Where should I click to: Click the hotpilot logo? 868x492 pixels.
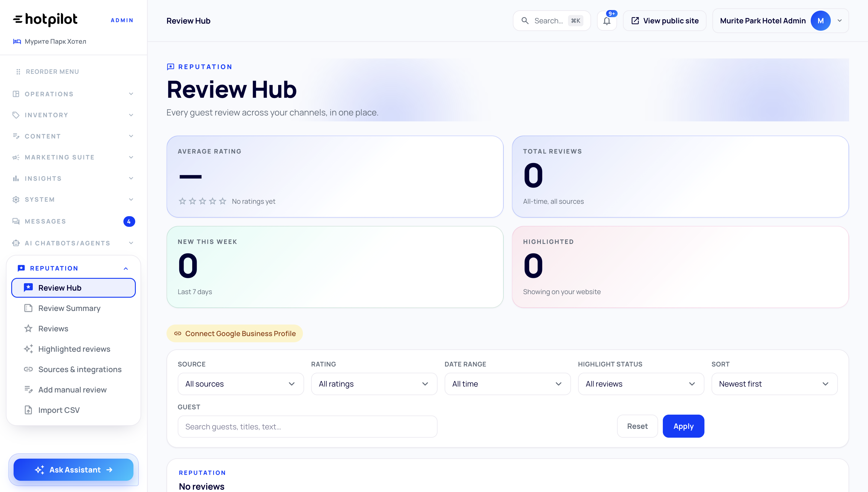coord(45,19)
